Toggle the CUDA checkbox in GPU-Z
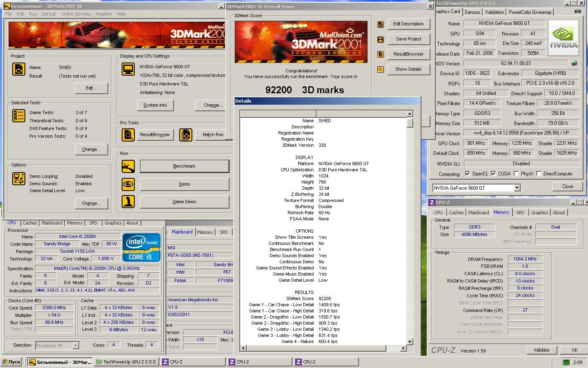Image resolution: width=588 pixels, height=368 pixels. pyautogui.click(x=493, y=174)
